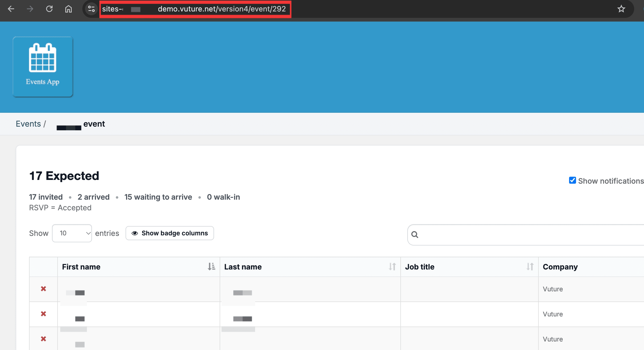Open the browser home page icon
Screen dimensions: 644x350
69,9
